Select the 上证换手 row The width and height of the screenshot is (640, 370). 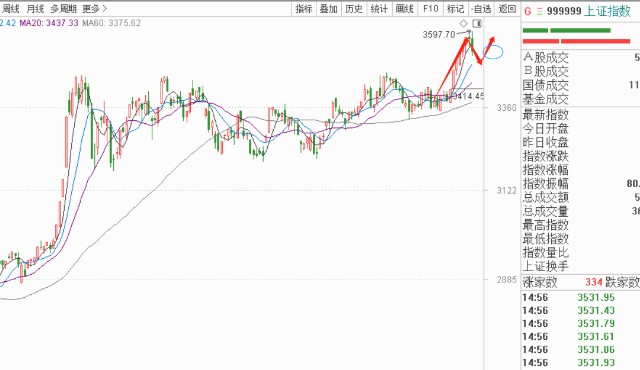[581, 266]
